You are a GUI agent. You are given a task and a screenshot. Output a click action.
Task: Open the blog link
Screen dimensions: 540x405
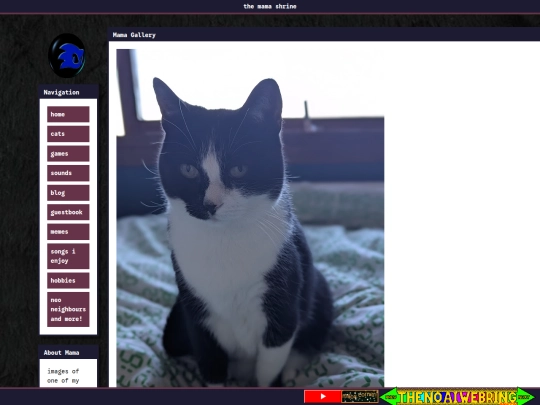click(x=68, y=193)
